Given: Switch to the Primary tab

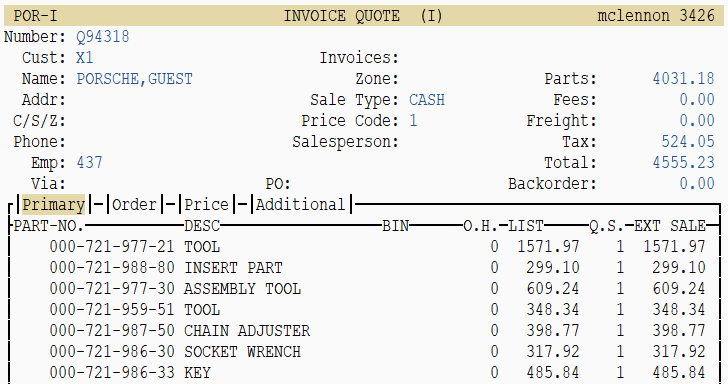Looking at the screenshot, I should tap(53, 205).
